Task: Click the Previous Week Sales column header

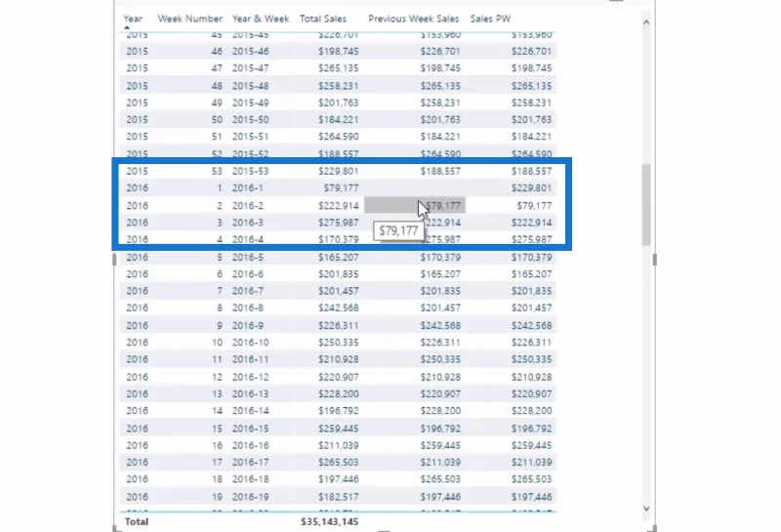Action: [413, 19]
